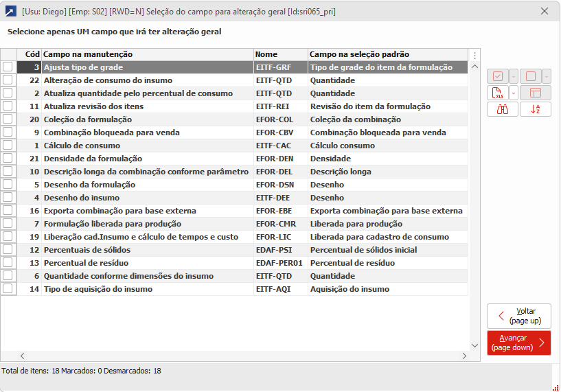The height and width of the screenshot is (392, 561).
Task: Enable the Desenho da formulação checkbox
Action: [x=8, y=184]
